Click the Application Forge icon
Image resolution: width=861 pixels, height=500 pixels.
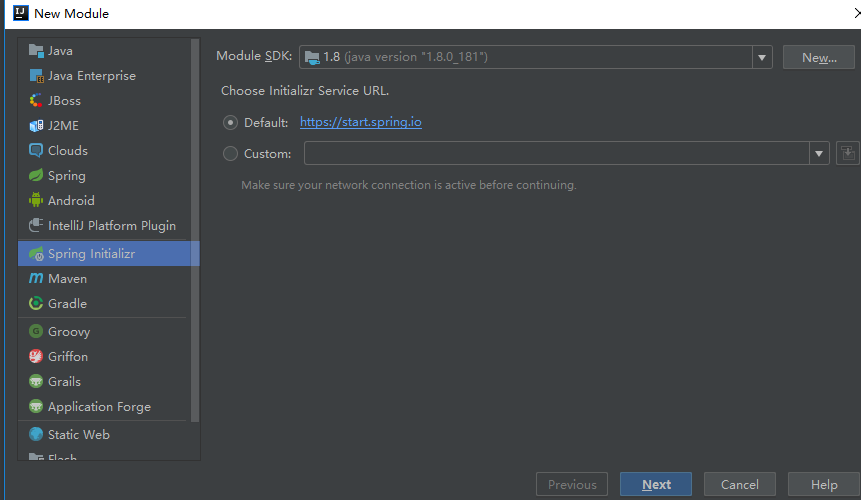(x=36, y=407)
